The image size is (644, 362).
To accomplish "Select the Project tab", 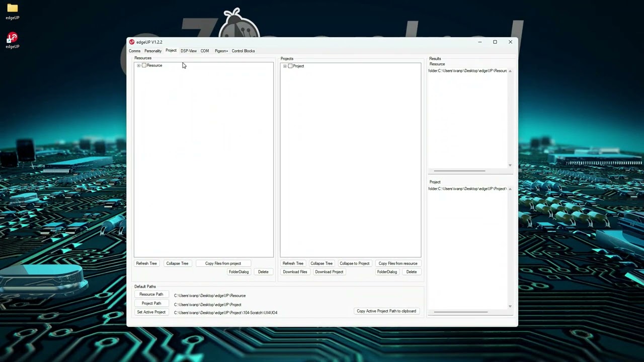I will 171,51.
